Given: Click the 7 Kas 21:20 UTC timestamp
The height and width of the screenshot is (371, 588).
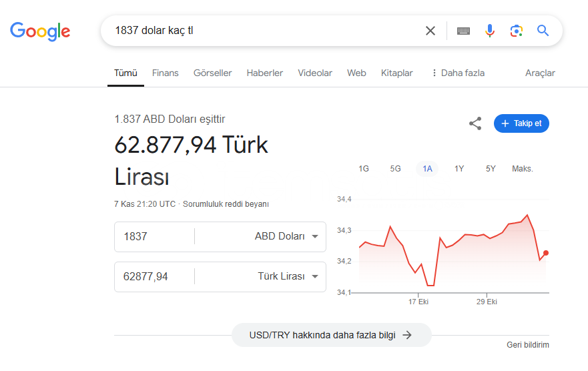Looking at the screenshot, I should (145, 204).
